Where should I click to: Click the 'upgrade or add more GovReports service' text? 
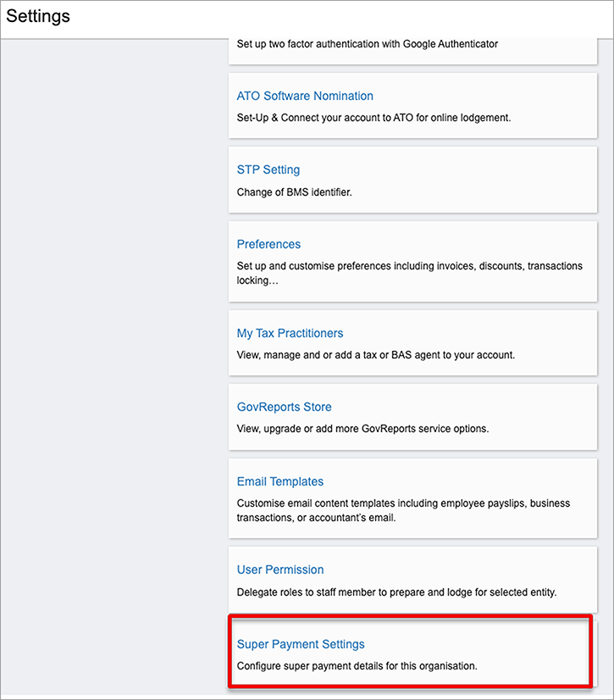click(362, 429)
